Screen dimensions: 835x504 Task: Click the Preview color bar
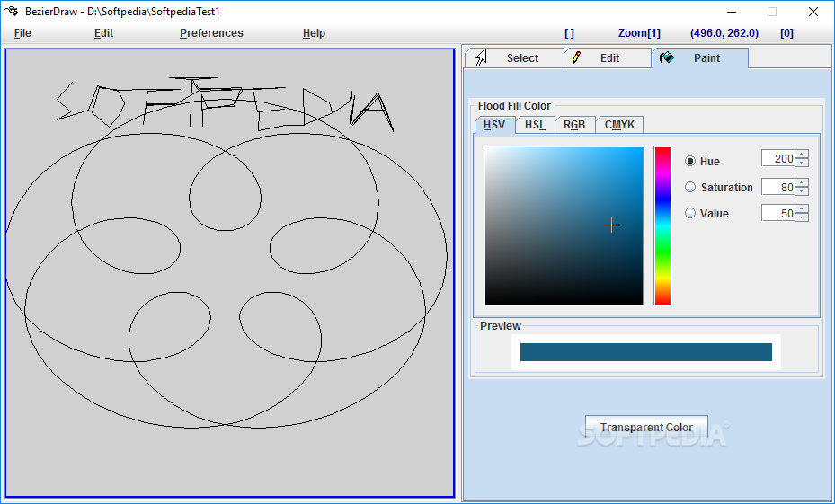click(646, 352)
